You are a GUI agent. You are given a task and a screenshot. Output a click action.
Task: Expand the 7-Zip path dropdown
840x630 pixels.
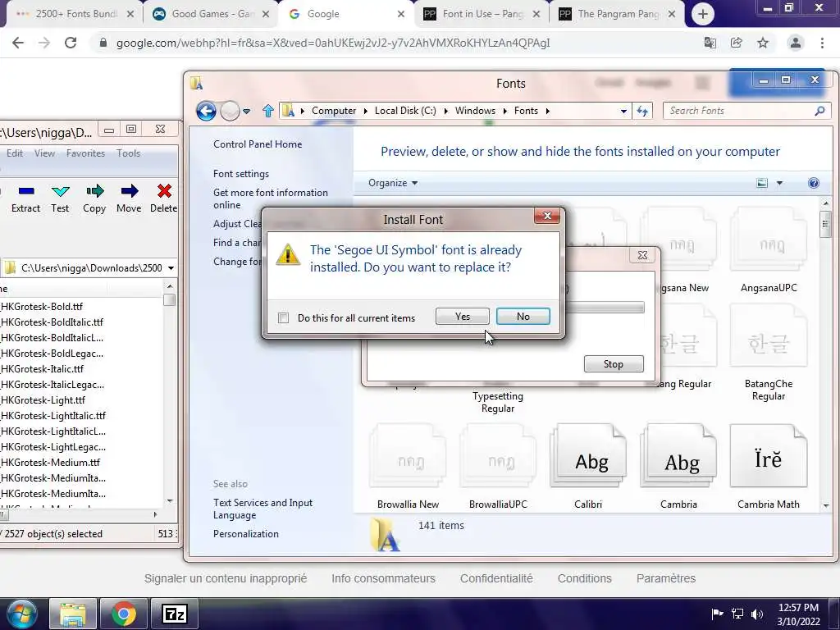171,268
